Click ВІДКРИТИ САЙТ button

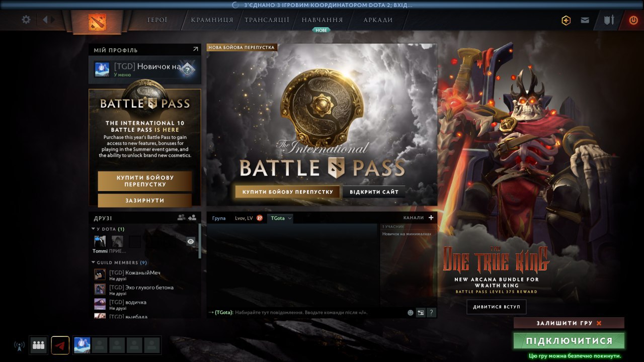(x=374, y=192)
